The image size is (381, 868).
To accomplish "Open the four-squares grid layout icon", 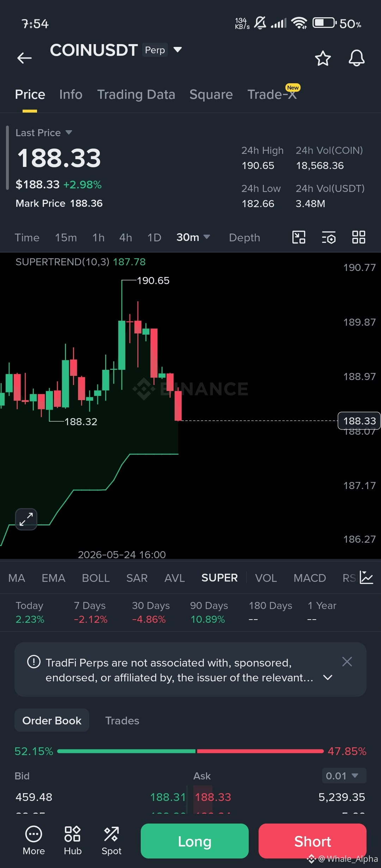I will click(359, 237).
